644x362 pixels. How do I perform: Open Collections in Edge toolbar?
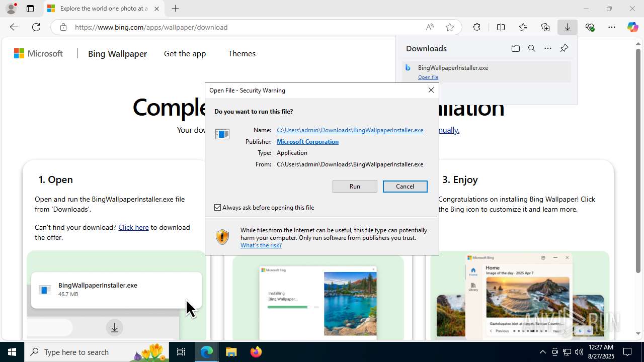(x=545, y=27)
